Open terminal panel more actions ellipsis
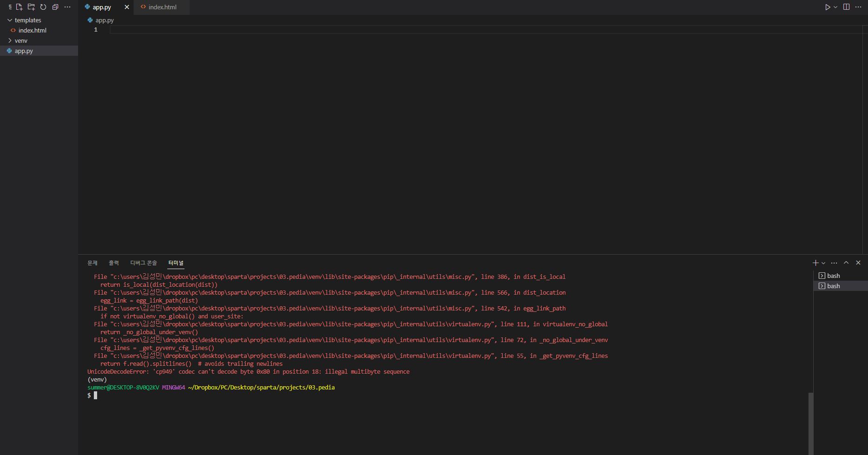Image resolution: width=868 pixels, height=455 pixels. coord(834,263)
